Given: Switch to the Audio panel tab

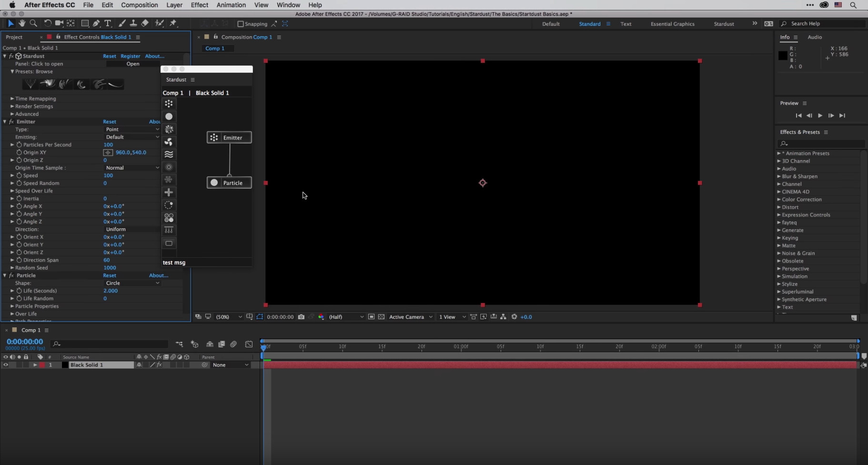Looking at the screenshot, I should (x=815, y=37).
